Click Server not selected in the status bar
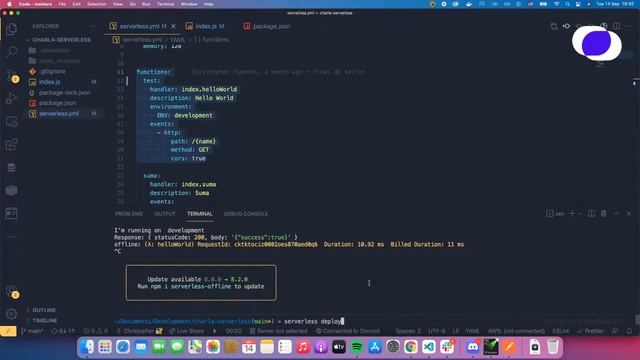This screenshot has height=360, width=640. [x=279, y=331]
